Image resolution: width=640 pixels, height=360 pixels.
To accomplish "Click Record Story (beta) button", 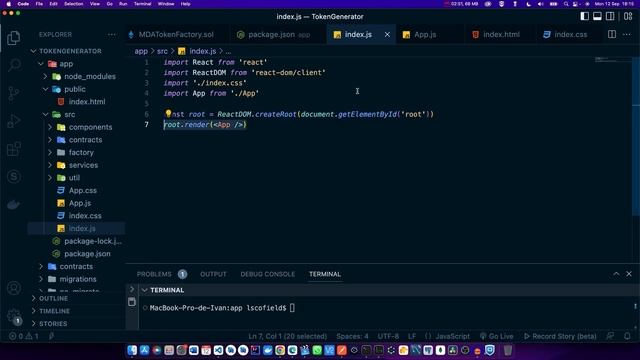I will 560,336.
